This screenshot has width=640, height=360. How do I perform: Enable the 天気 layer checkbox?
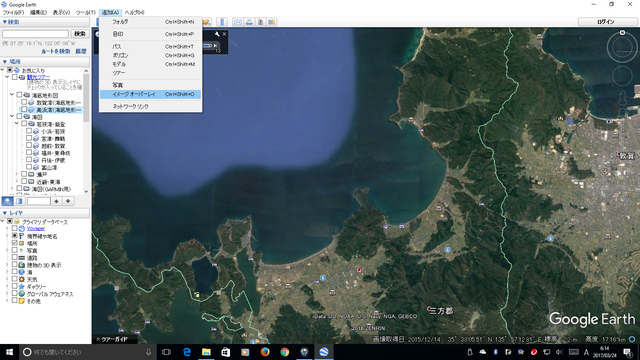point(15,279)
